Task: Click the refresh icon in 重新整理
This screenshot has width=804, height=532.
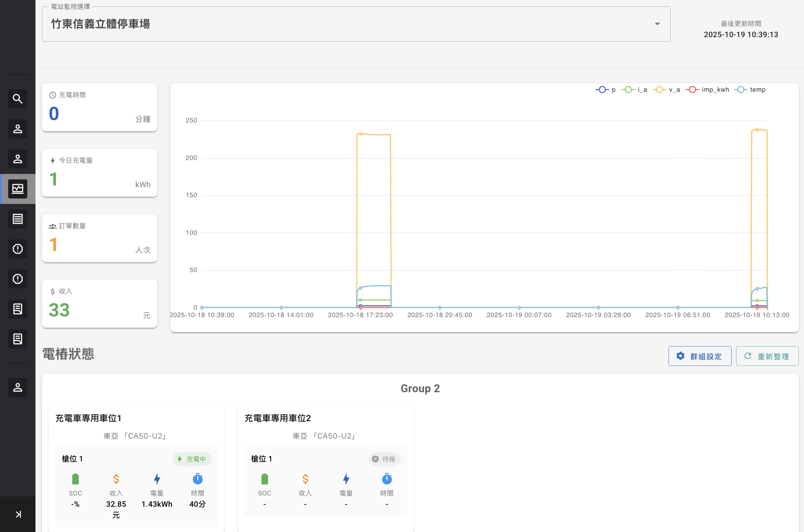Action: (748, 356)
